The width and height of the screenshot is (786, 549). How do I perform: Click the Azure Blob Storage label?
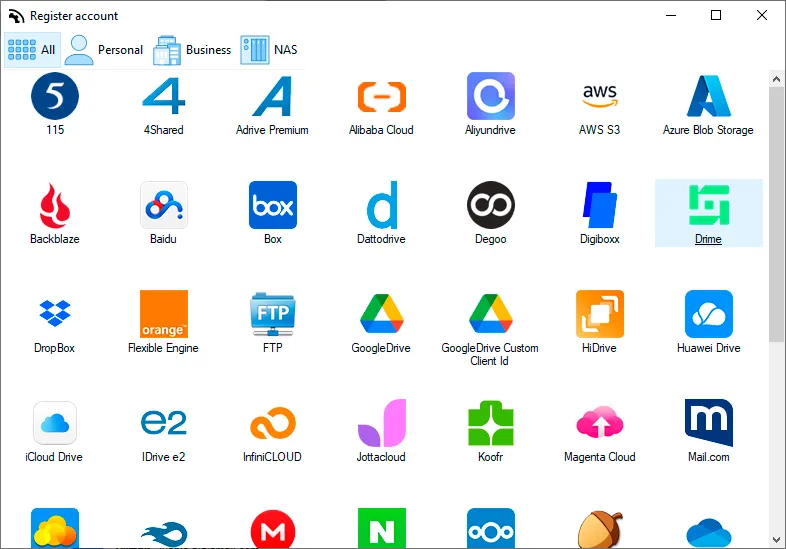[x=708, y=130]
